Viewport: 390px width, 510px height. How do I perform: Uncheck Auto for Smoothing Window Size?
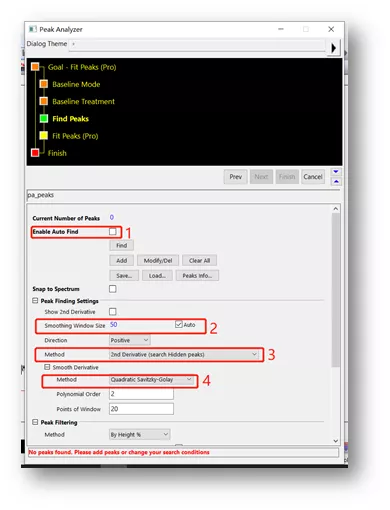tap(179, 324)
